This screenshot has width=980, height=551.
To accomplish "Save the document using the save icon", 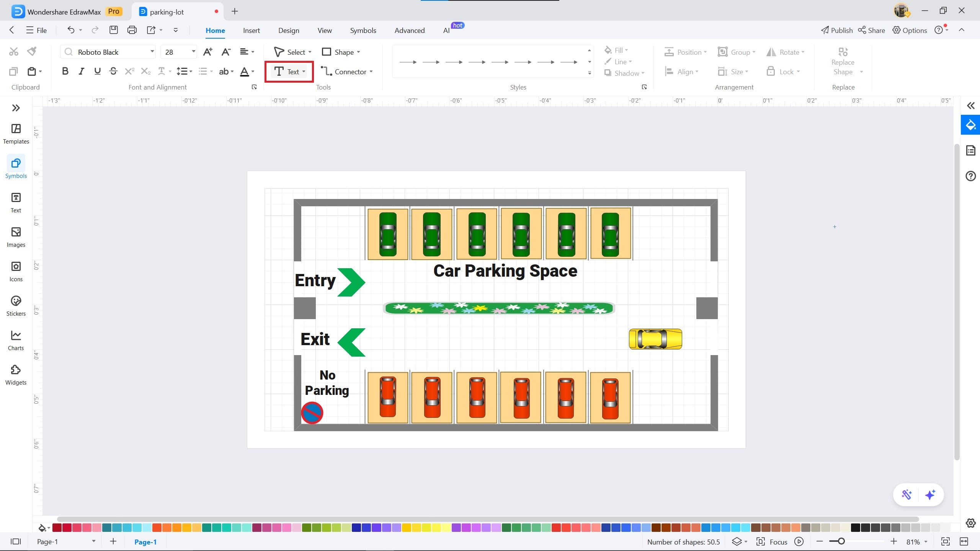I will [113, 30].
